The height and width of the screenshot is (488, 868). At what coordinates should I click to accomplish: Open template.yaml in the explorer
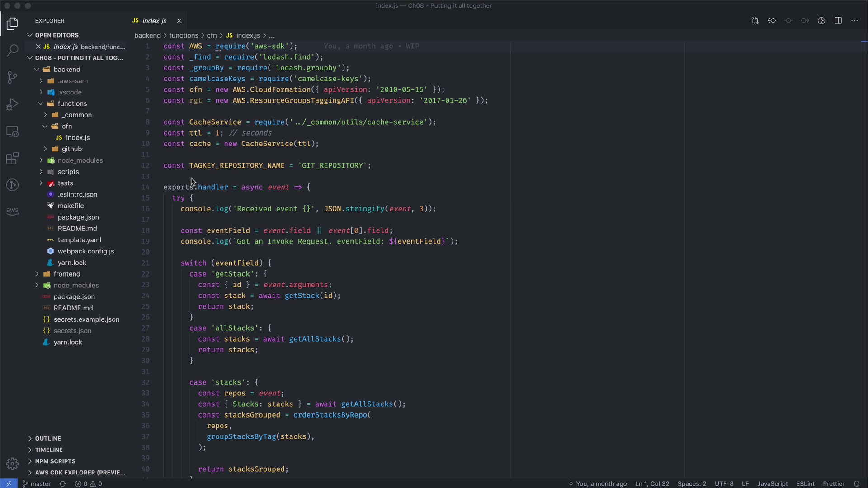(79, 240)
